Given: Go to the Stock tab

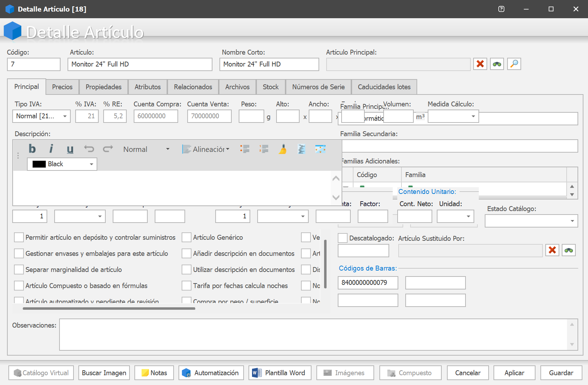Looking at the screenshot, I should point(271,87).
